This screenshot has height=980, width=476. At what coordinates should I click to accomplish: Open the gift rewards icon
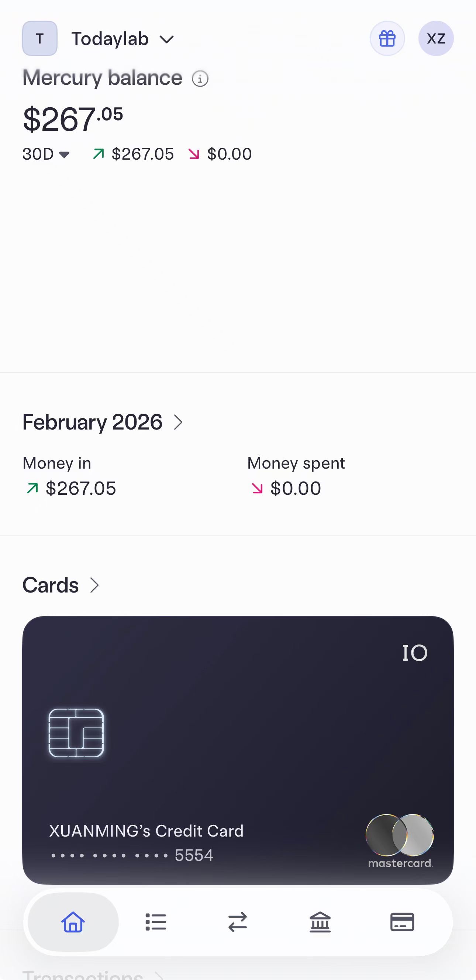(387, 38)
